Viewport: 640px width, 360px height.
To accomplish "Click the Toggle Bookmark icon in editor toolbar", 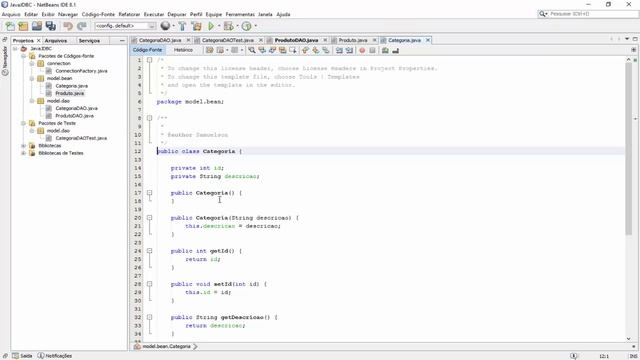I will click(x=326, y=50).
